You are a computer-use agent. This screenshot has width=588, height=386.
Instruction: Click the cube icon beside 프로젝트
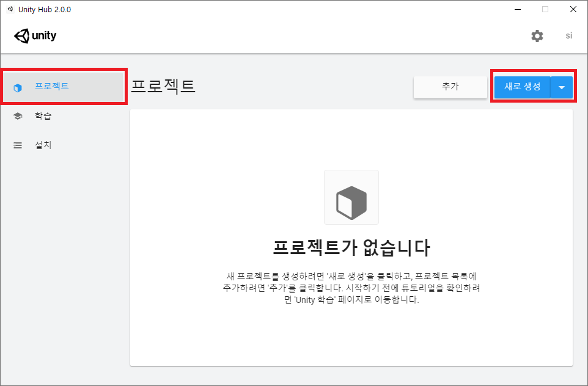click(18, 88)
